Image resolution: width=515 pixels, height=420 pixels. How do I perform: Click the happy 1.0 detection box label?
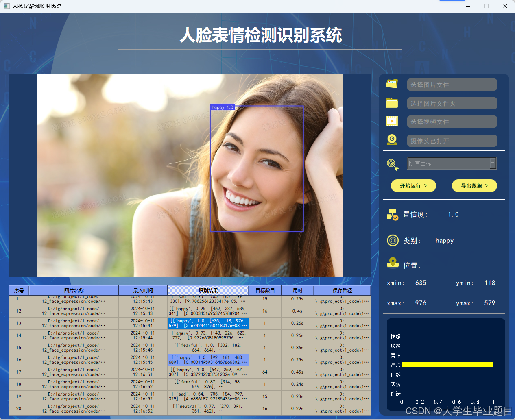tap(223, 107)
